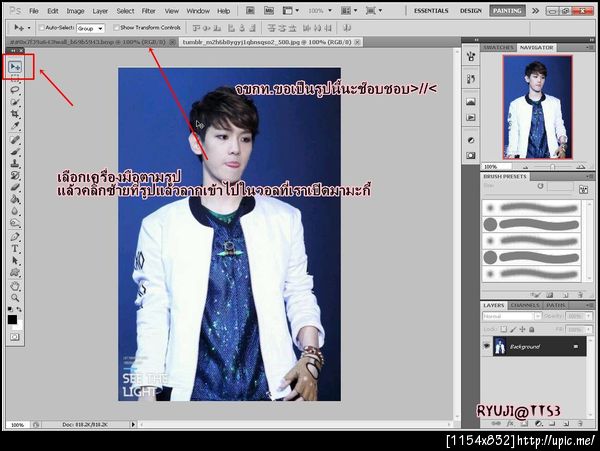
Task: Click the delete layer trash icon
Action: (x=580, y=423)
